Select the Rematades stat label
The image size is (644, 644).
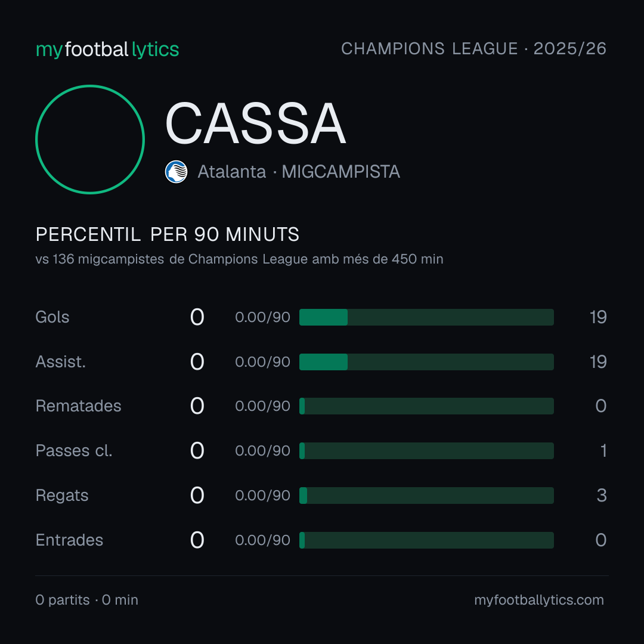(x=79, y=406)
